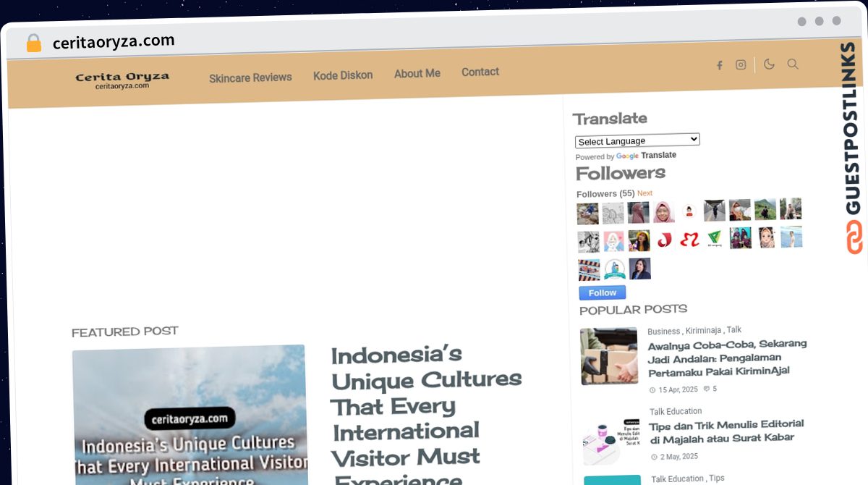Click the Business category link

(x=663, y=332)
